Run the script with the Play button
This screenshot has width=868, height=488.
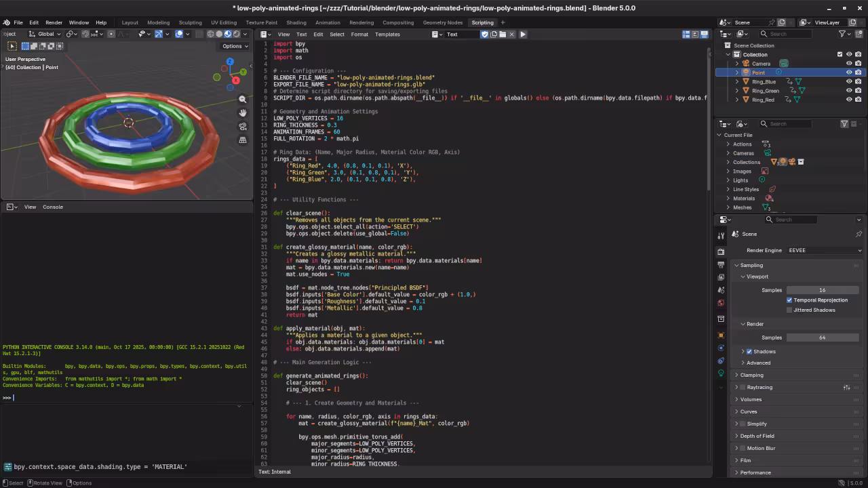(522, 34)
